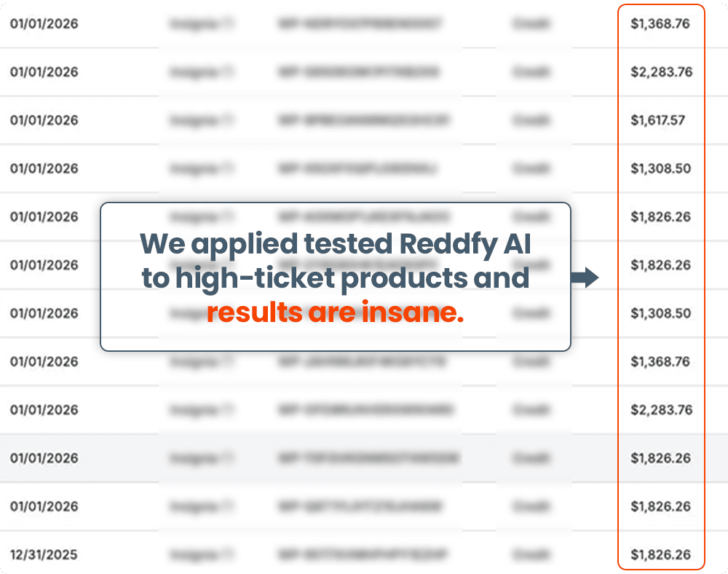Click the info icon in the $1,617.57 row
Viewport: 728px width, 574px height.
click(227, 120)
